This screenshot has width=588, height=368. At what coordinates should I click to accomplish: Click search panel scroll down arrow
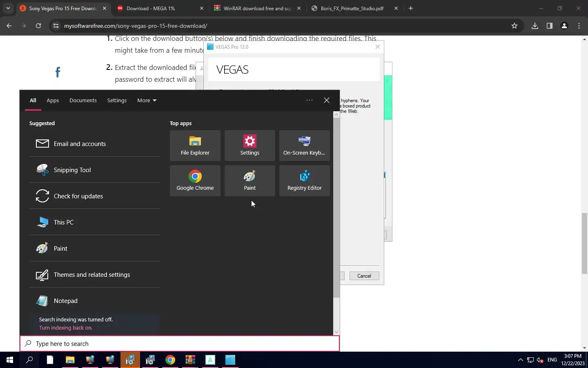point(336,332)
